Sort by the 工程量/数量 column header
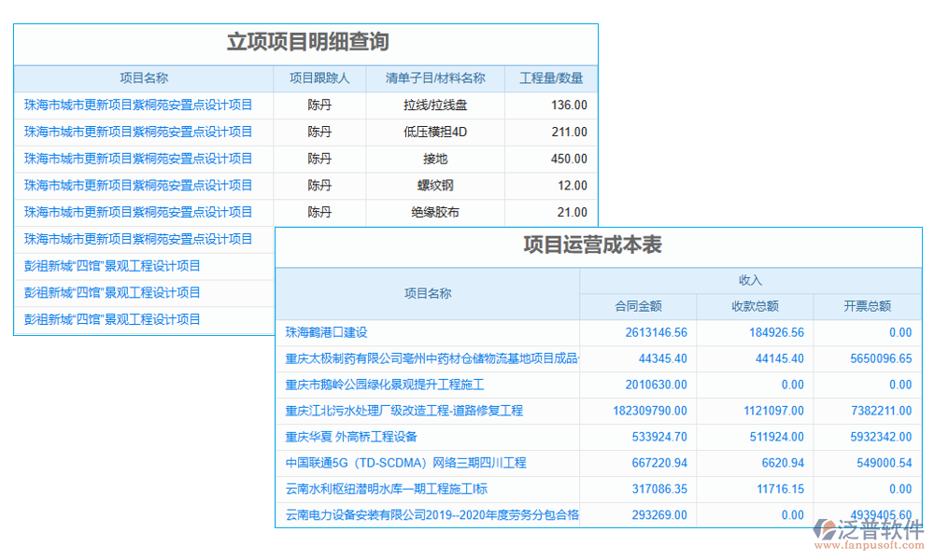Screen dimensions: 934x560 [549, 78]
